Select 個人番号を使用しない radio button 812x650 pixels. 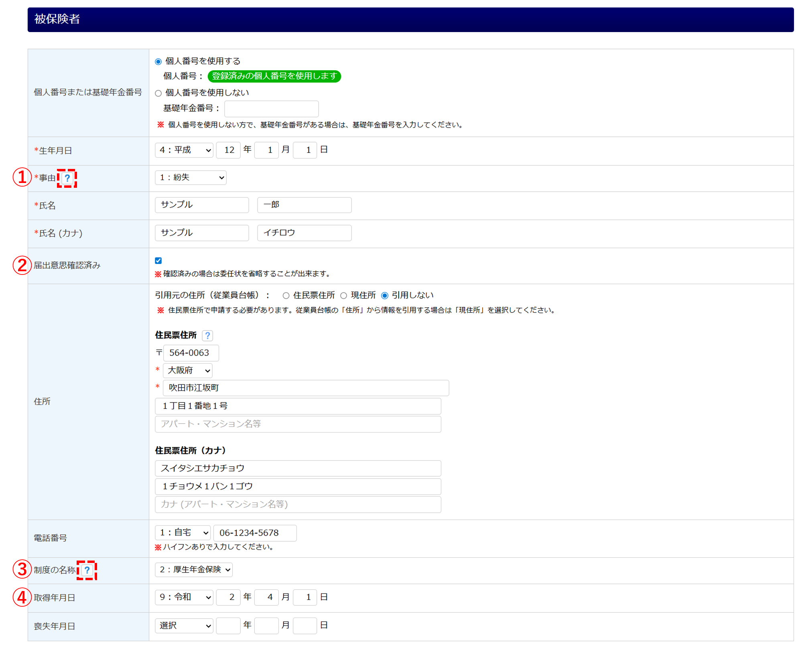(158, 93)
